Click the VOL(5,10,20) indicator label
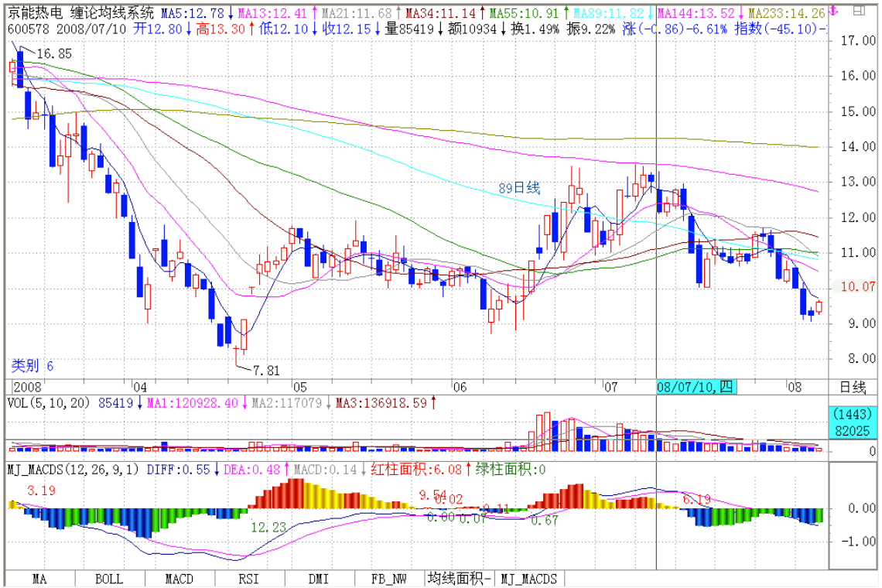This screenshot has width=882, height=588. [48, 403]
